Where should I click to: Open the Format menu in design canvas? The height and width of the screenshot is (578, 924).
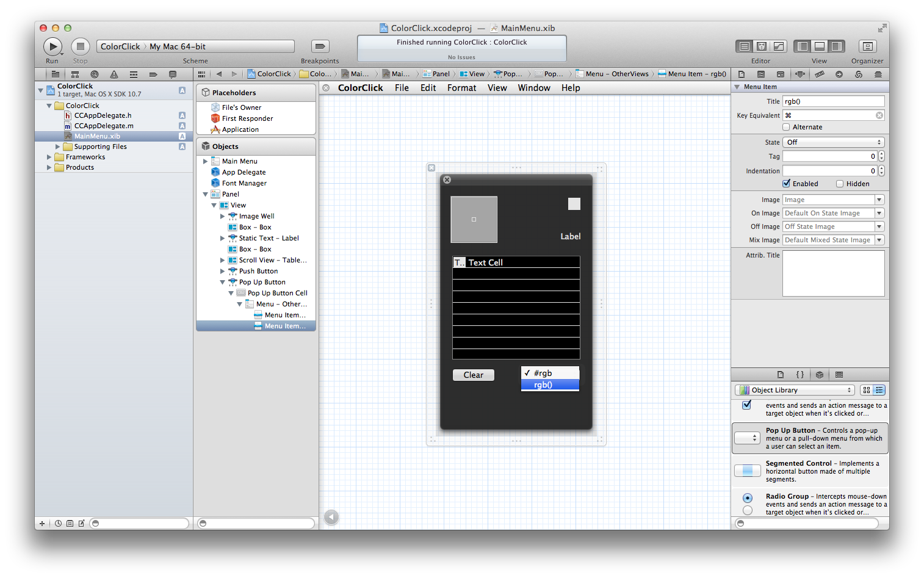461,88
